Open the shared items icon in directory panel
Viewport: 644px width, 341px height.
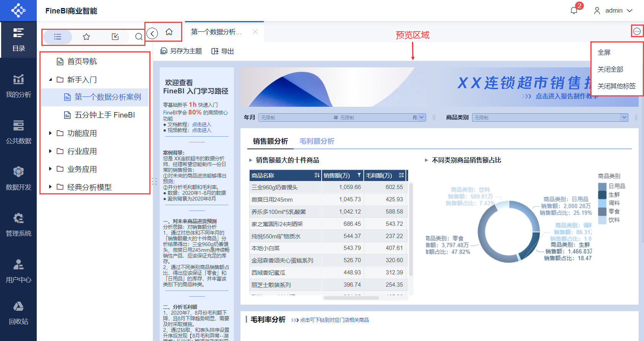(x=115, y=37)
